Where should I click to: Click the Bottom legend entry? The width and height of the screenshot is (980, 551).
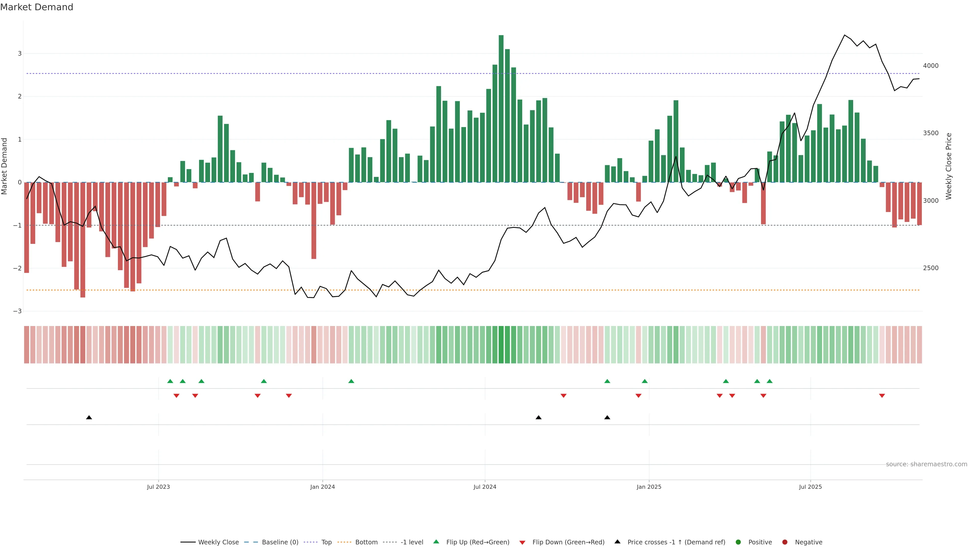[x=366, y=542]
